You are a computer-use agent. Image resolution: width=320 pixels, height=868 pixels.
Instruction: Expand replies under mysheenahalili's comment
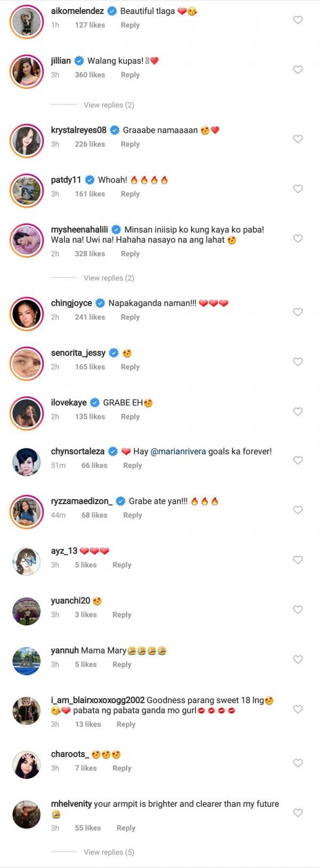(x=109, y=278)
